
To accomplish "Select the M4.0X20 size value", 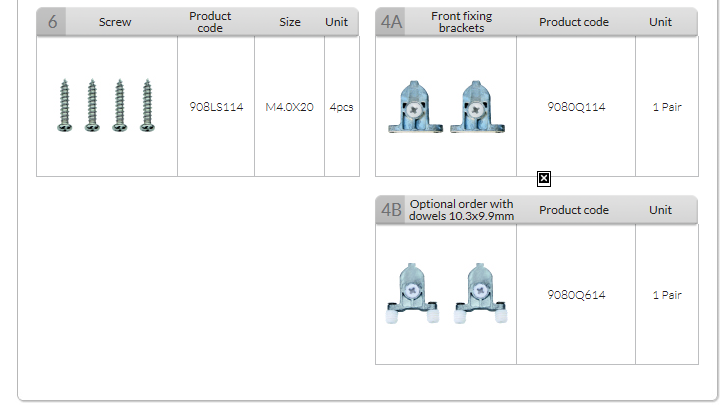I will pos(289,107).
